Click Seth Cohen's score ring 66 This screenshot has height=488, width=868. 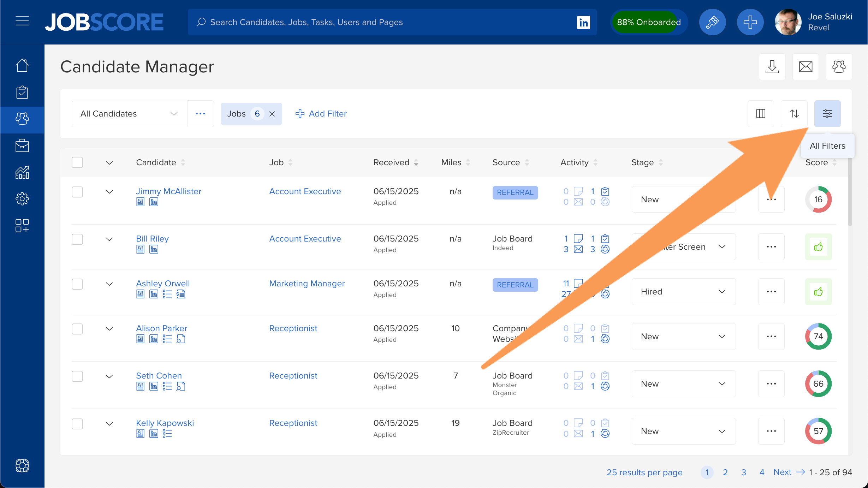[x=818, y=384]
